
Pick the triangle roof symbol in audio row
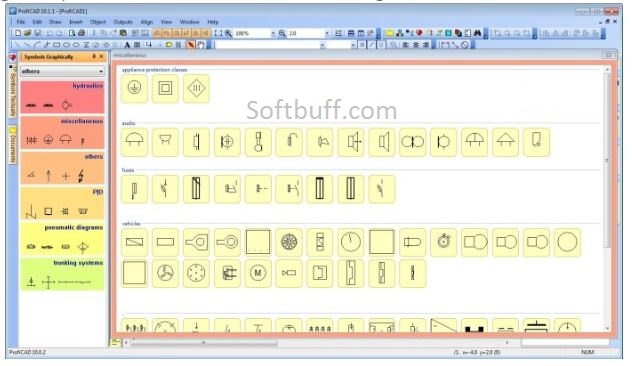tap(505, 142)
